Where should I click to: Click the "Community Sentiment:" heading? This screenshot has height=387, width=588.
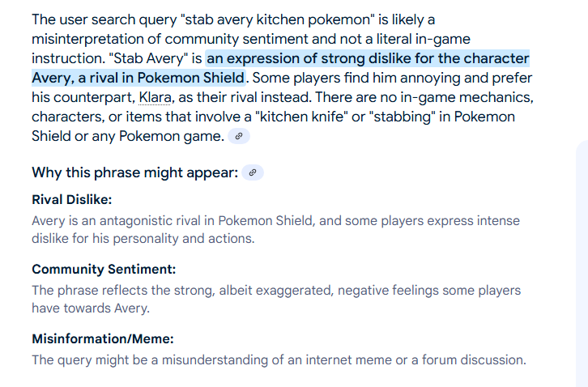tap(104, 269)
